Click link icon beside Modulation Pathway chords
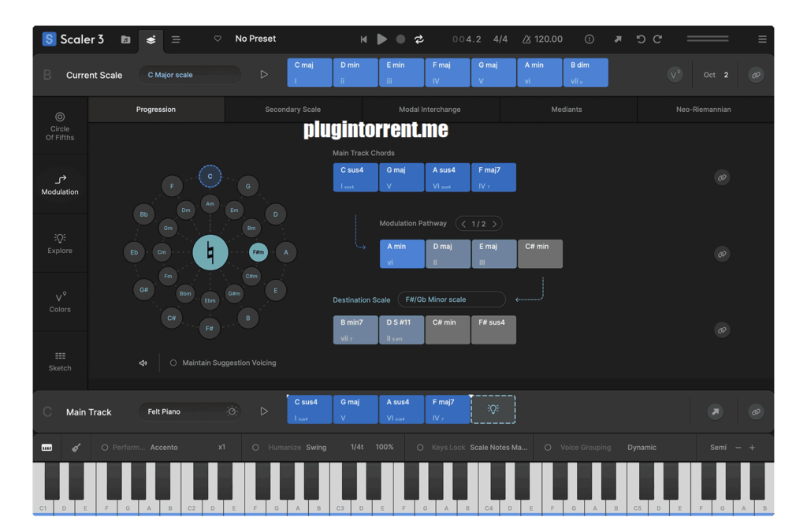Viewport: 807px width, 532px height. pyautogui.click(x=722, y=254)
